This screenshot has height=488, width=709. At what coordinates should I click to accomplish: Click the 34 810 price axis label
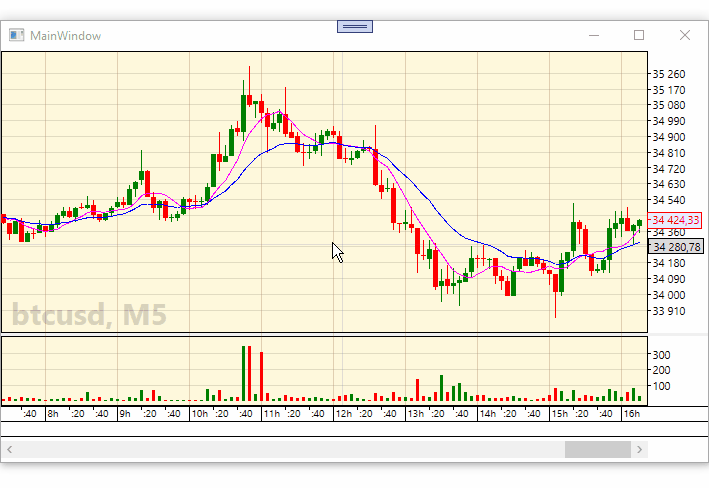(669, 153)
